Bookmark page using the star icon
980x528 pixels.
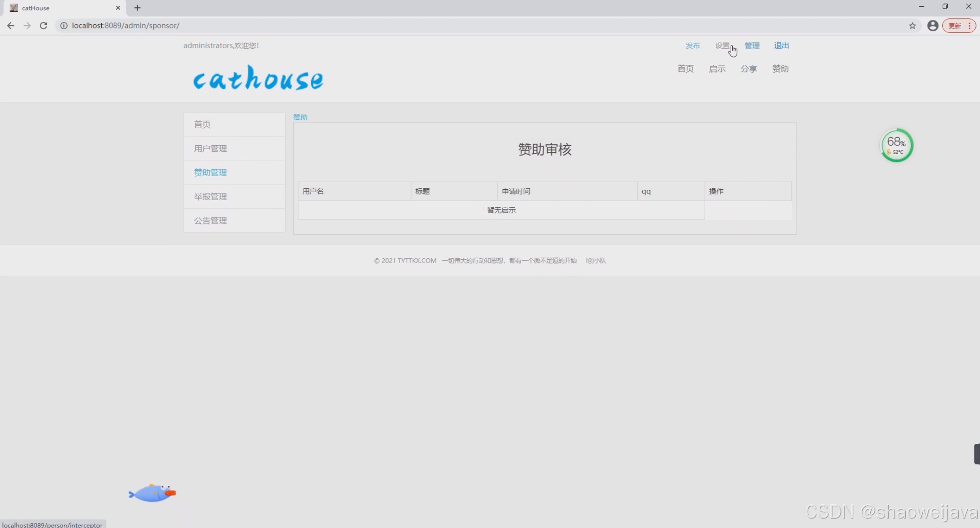912,26
